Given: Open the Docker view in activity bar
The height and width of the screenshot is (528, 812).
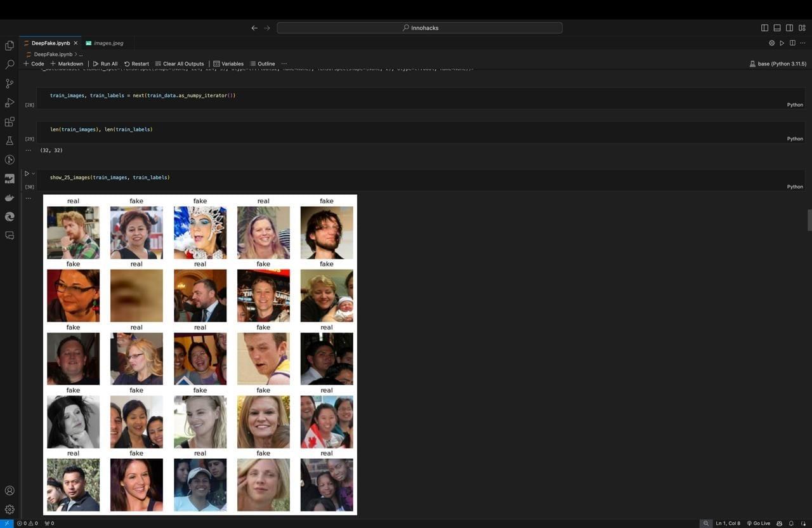Looking at the screenshot, I should (x=10, y=198).
